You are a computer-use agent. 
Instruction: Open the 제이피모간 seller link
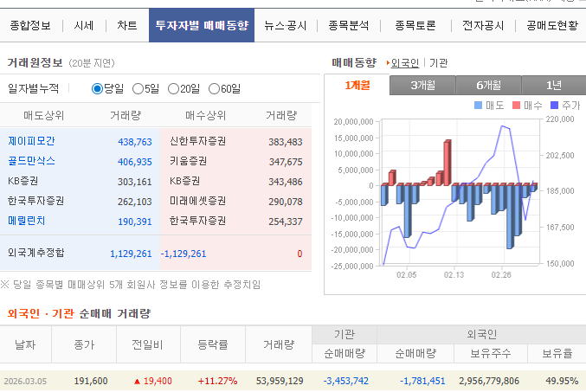pos(30,141)
